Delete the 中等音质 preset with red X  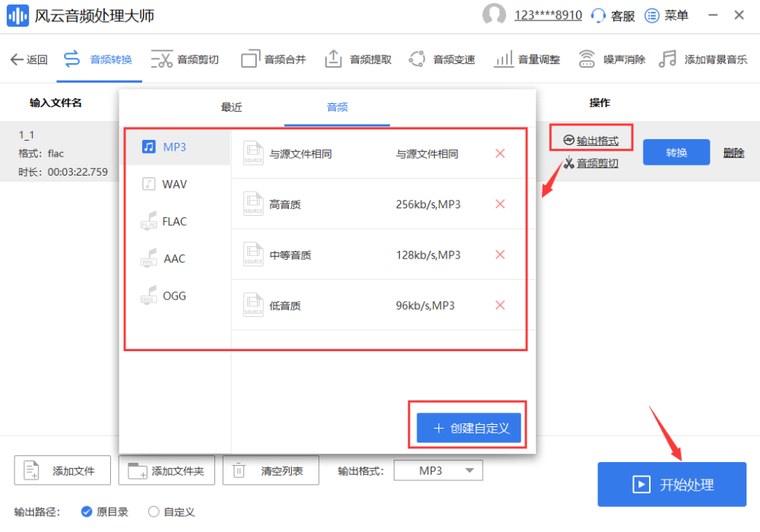click(x=500, y=255)
